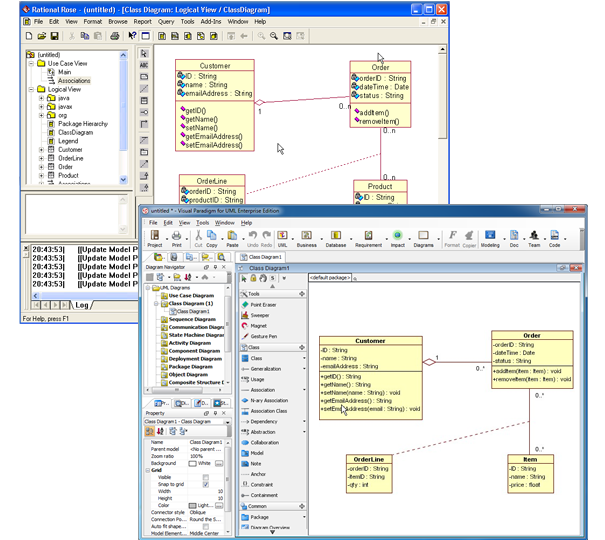
Task: Click the Code toolbar icon
Action: pyautogui.click(x=554, y=238)
